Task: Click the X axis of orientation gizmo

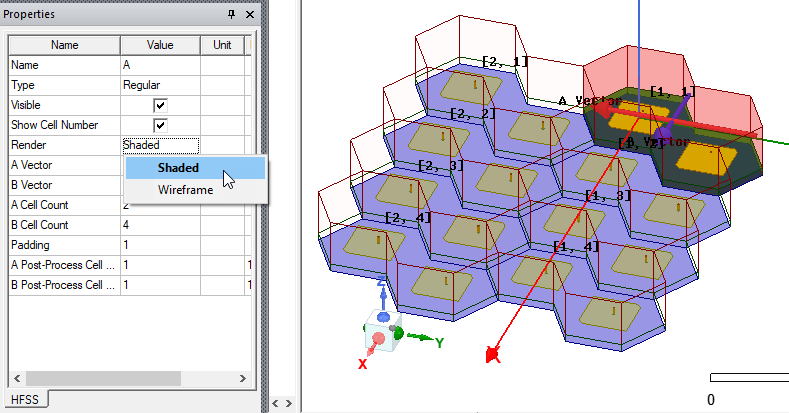Action: click(x=366, y=358)
